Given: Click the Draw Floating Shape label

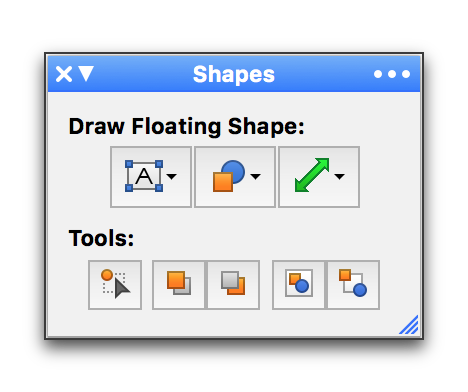Looking at the screenshot, I should point(186,127).
